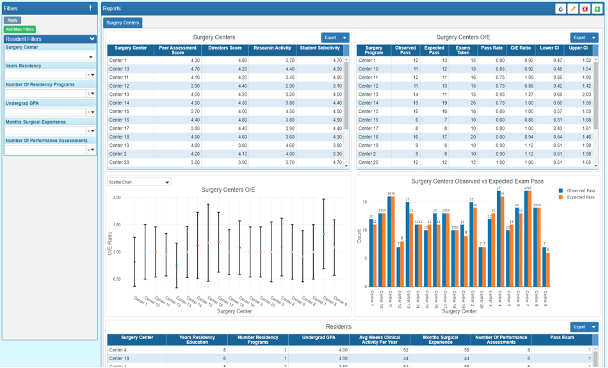This screenshot has width=608, height=368.
Task: Click the Apply filters button
Action: click(x=12, y=20)
